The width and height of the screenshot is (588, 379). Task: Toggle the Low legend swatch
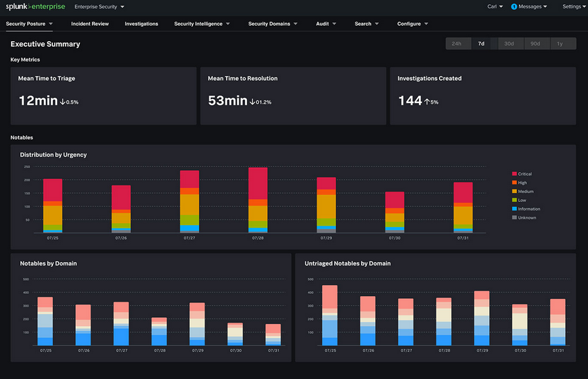pos(514,200)
